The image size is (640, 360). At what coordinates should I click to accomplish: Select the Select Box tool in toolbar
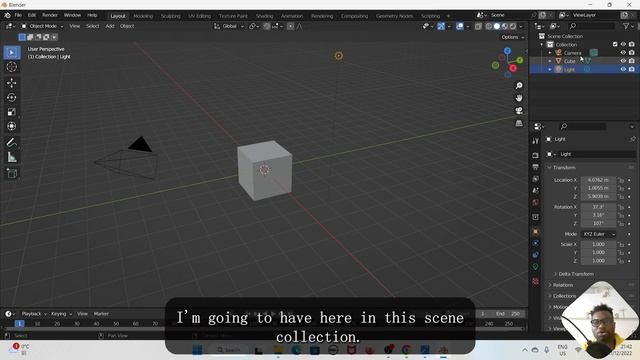pyautogui.click(x=11, y=53)
